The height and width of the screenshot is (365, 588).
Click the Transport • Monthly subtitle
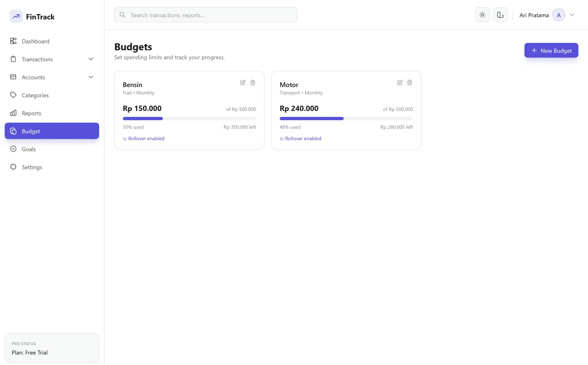point(301,93)
